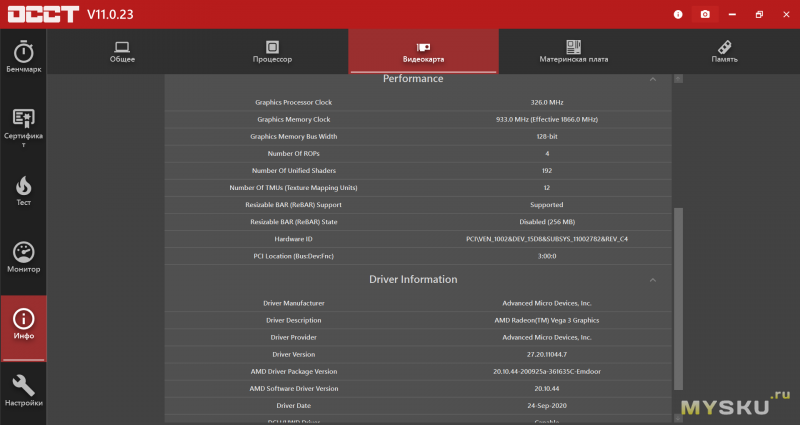Select the Driver Date label
This screenshot has width=800, height=425.
tap(293, 406)
